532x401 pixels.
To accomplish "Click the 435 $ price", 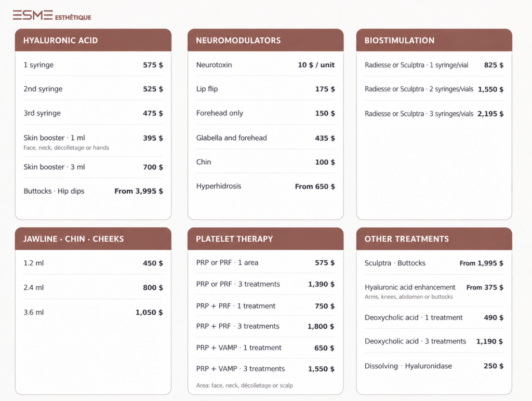I will click(325, 138).
